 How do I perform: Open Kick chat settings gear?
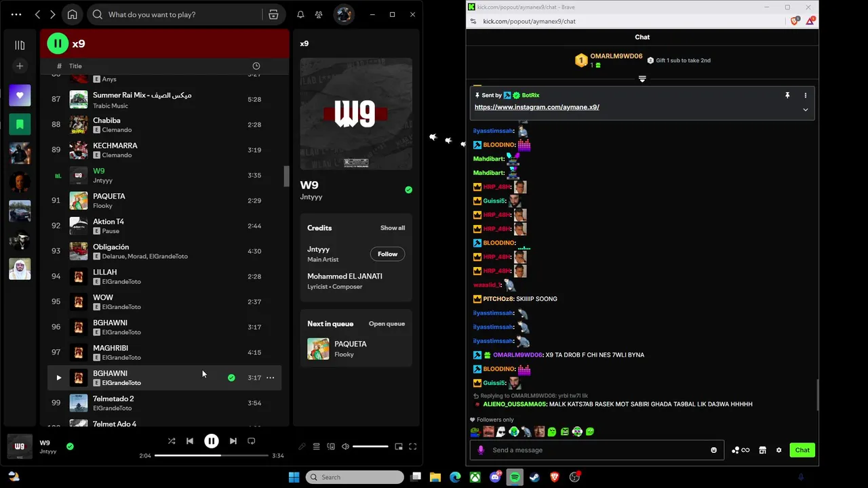pyautogui.click(x=778, y=450)
